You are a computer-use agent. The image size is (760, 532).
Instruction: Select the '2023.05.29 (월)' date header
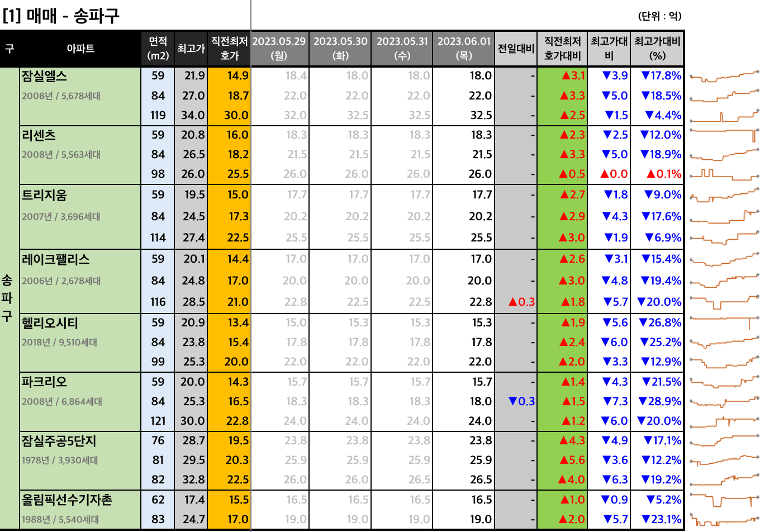(279, 49)
